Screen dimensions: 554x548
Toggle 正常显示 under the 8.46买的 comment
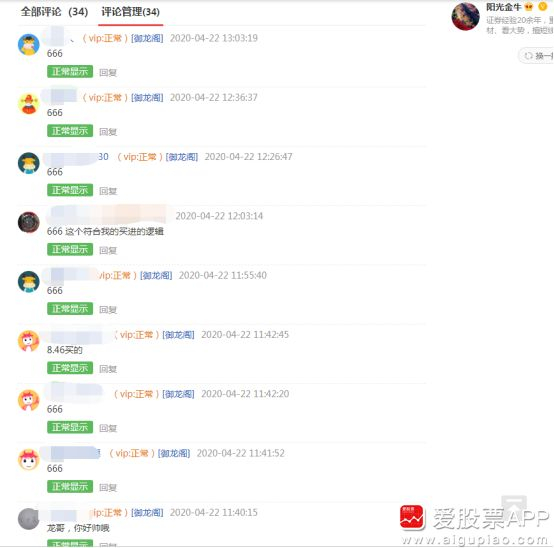pyautogui.click(x=70, y=368)
